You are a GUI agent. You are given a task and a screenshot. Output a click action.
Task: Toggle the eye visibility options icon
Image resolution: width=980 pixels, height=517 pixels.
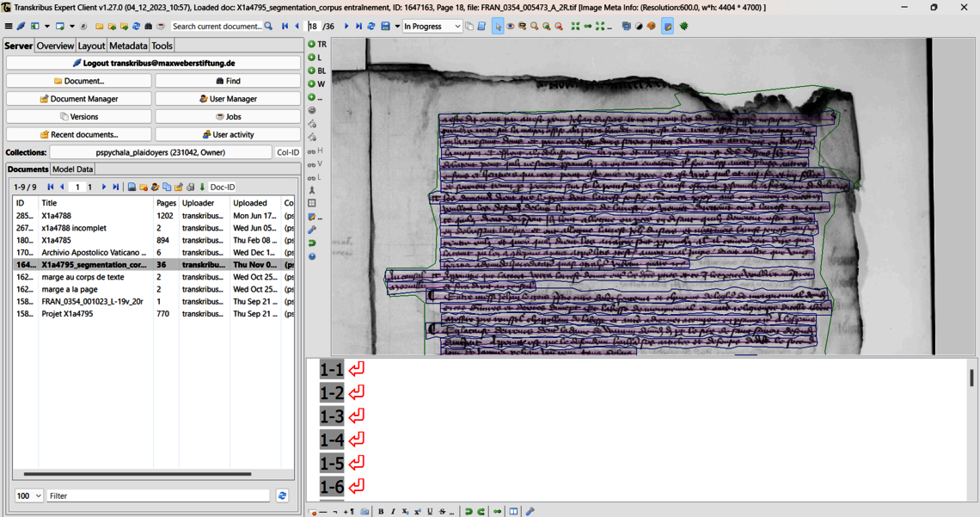(x=510, y=27)
